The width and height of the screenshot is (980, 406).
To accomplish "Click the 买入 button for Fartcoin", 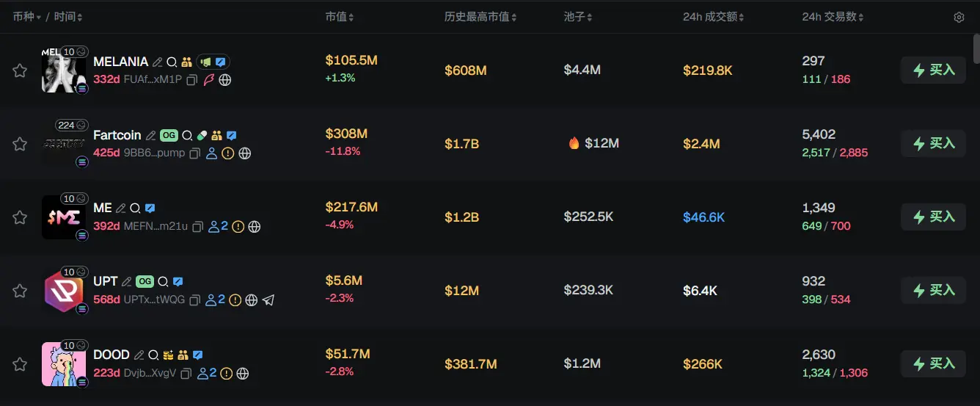I will 933,144.
